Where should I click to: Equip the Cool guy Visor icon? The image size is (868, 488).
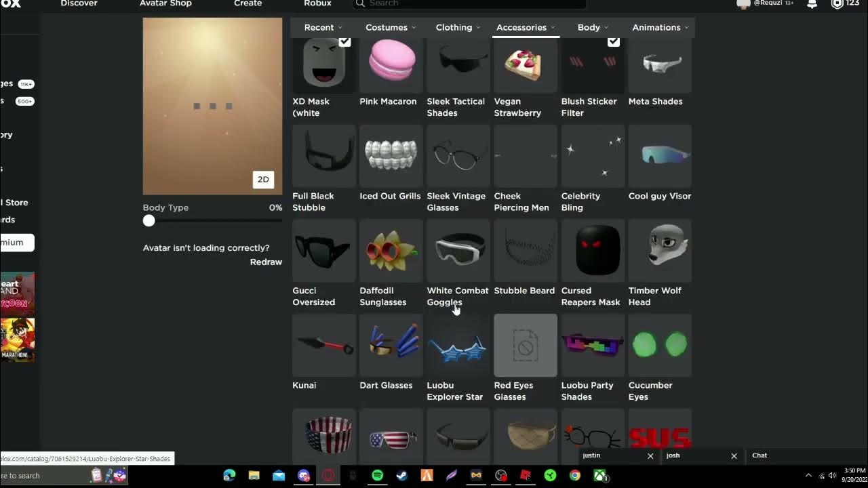[660, 156]
